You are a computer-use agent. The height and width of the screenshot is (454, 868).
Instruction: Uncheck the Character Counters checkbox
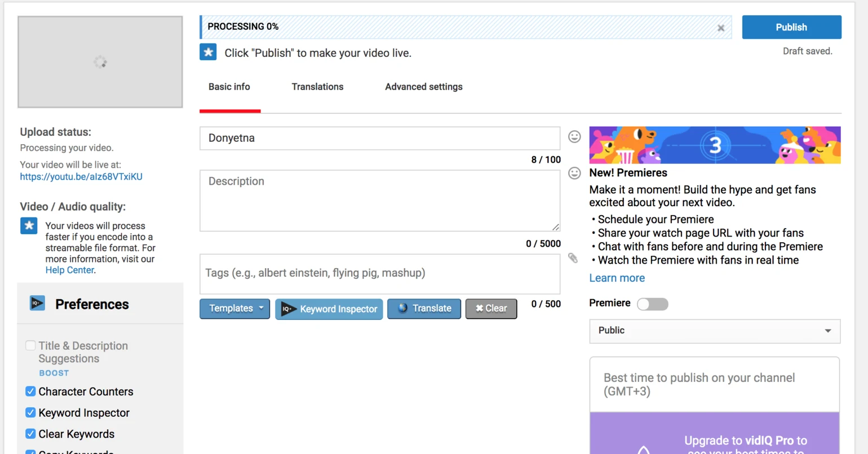coord(30,391)
